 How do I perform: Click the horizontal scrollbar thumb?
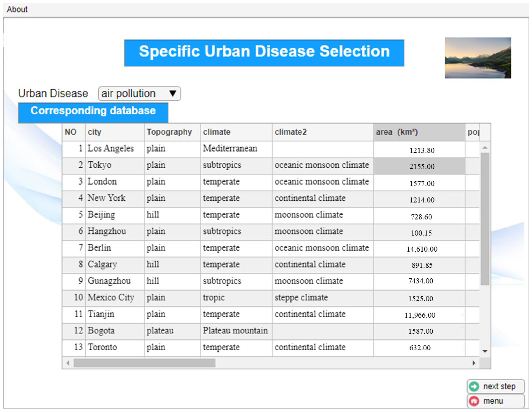(x=145, y=363)
